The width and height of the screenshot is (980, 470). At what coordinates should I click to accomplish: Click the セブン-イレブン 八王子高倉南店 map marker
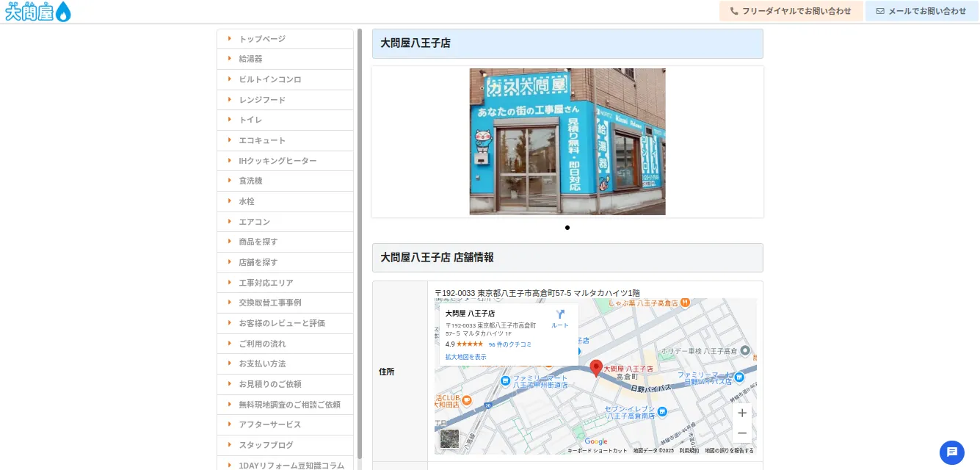663,412
